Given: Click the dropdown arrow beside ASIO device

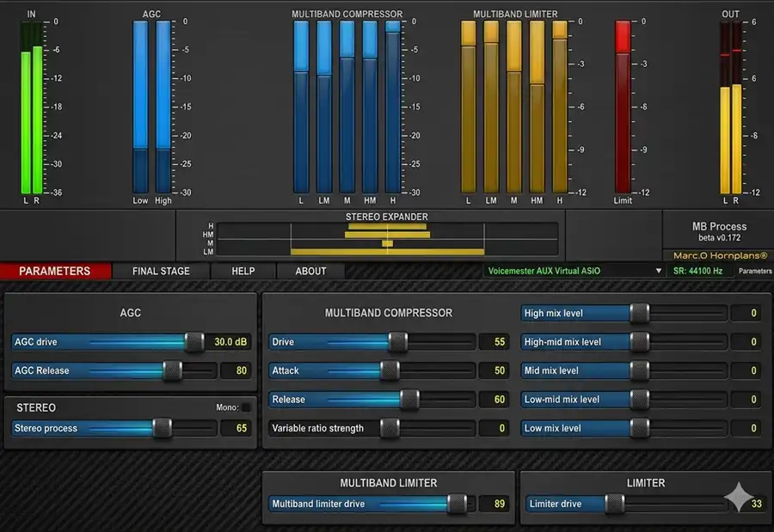Looking at the screenshot, I should (658, 271).
